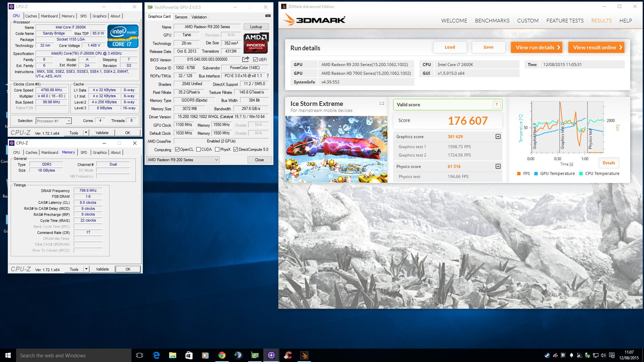Click the network tray icon

[x=595, y=355]
